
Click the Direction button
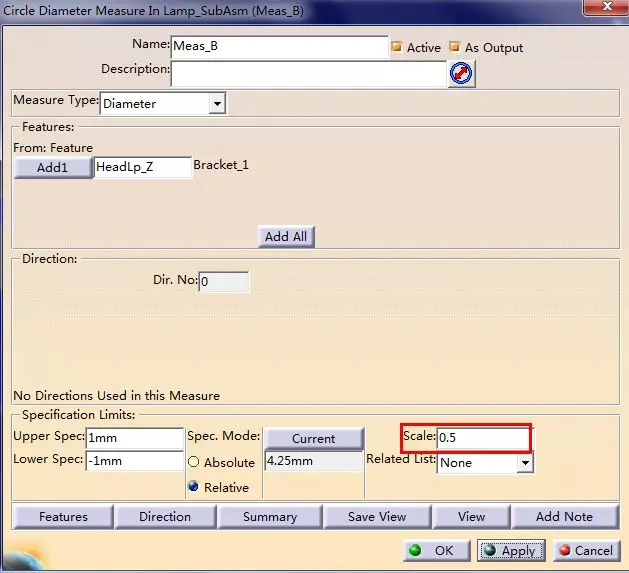point(165,517)
